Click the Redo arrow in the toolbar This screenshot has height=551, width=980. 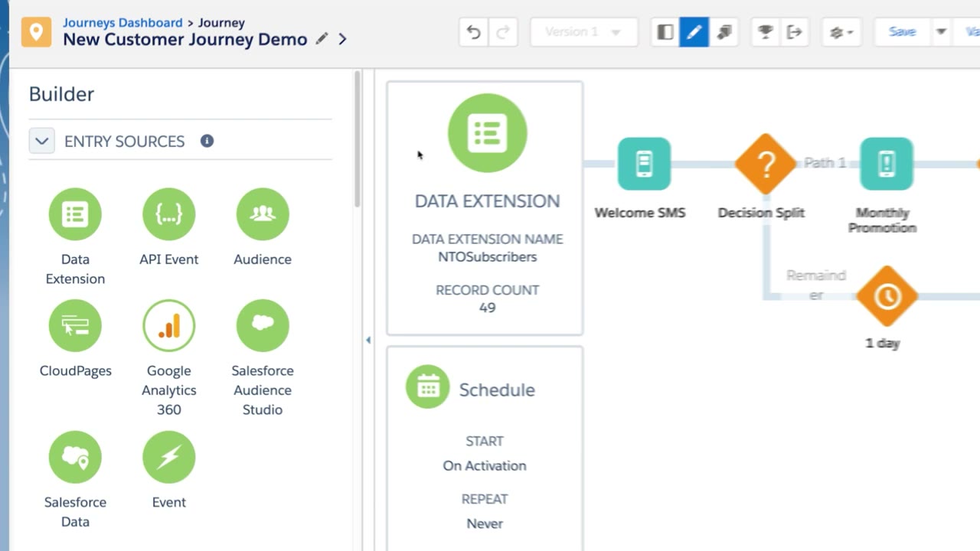pos(502,32)
